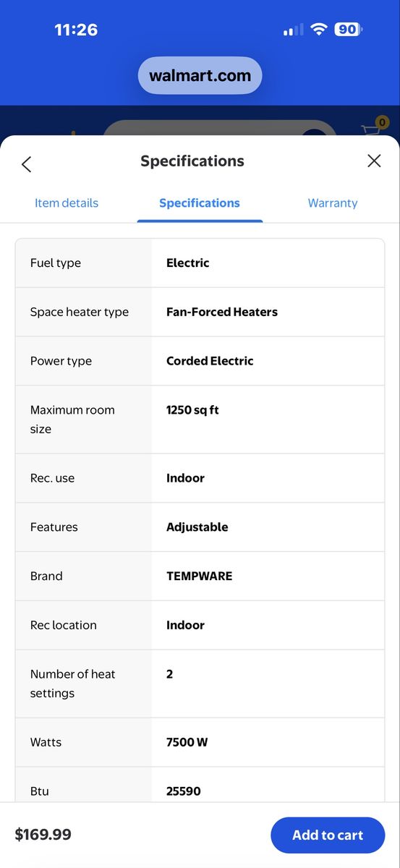Switch to the Item details tab
This screenshot has height=868, width=400.
pyautogui.click(x=67, y=203)
